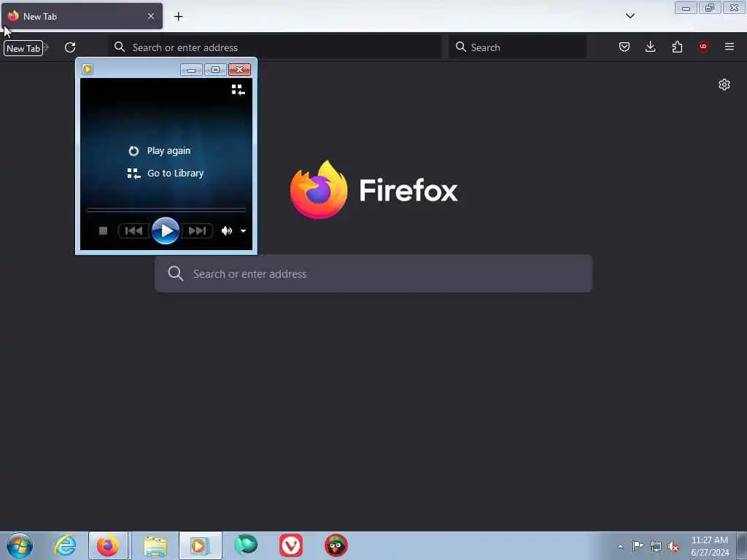Close the Media Player window
The image size is (747, 560).
(239, 70)
